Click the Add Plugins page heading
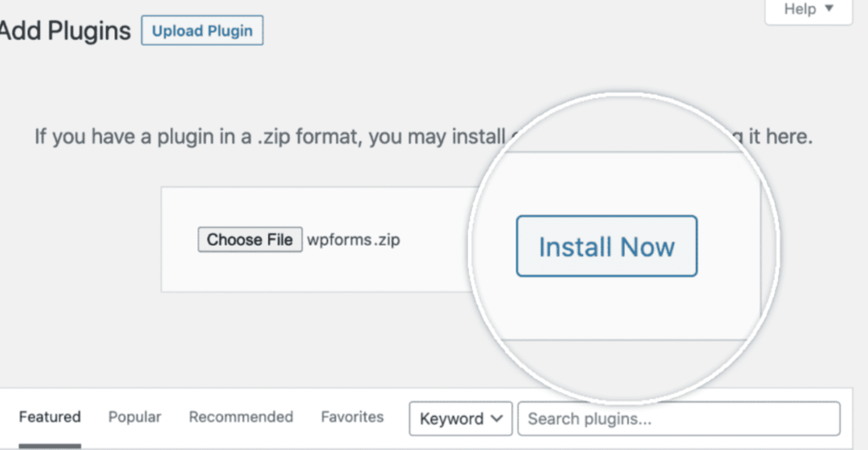The width and height of the screenshot is (868, 450). click(65, 31)
